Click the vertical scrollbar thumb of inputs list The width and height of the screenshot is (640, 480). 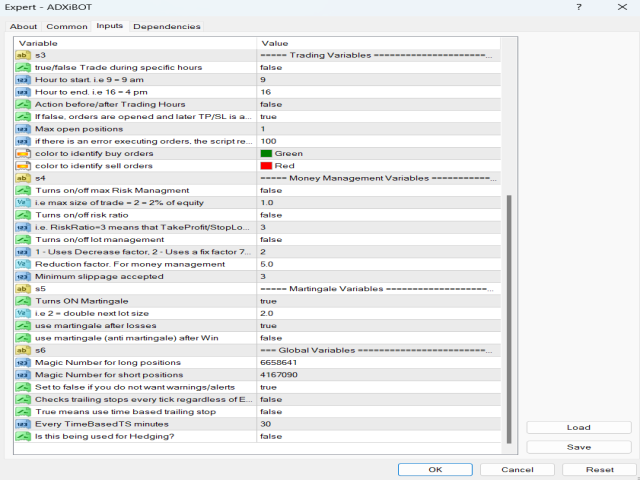(509, 319)
